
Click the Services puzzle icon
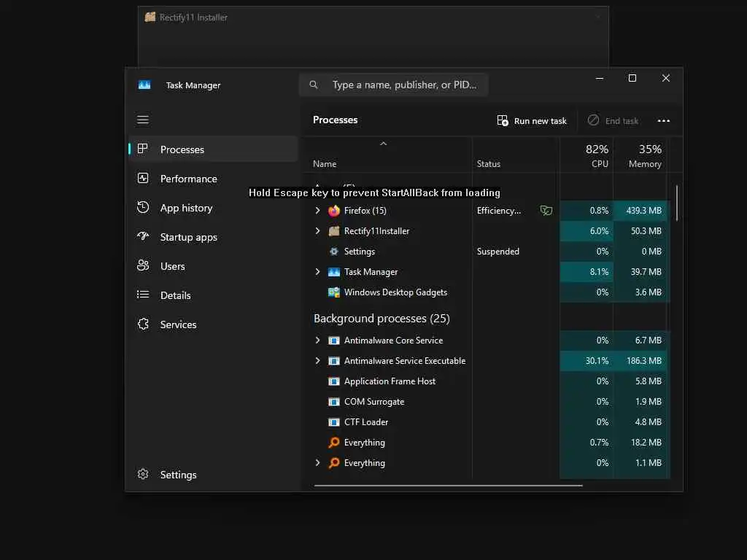(x=143, y=324)
